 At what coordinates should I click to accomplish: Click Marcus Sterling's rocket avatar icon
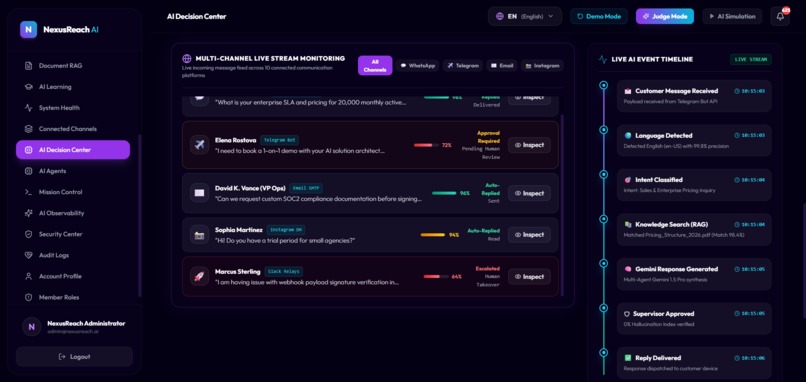pyautogui.click(x=199, y=277)
